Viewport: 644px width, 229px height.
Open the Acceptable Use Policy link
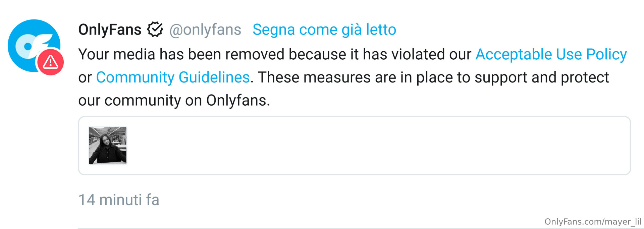pos(551,54)
